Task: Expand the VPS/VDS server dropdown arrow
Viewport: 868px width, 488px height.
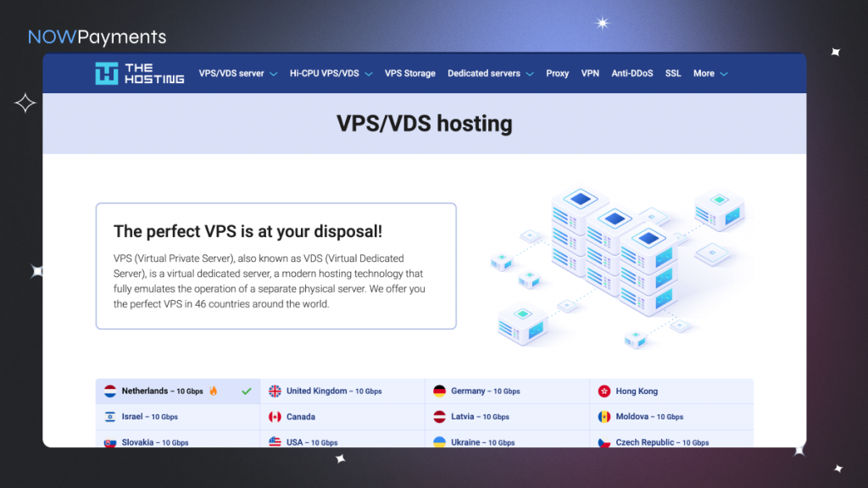Action: click(x=274, y=75)
